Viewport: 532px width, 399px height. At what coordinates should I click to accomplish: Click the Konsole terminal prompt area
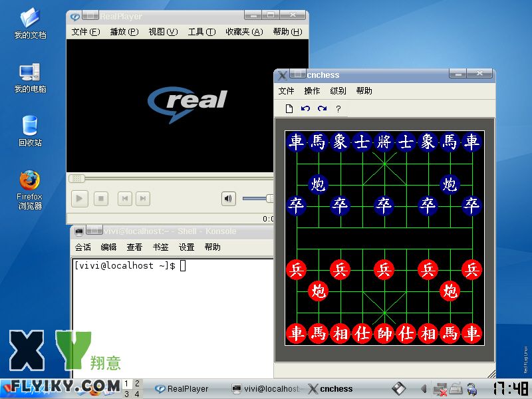[173, 317]
